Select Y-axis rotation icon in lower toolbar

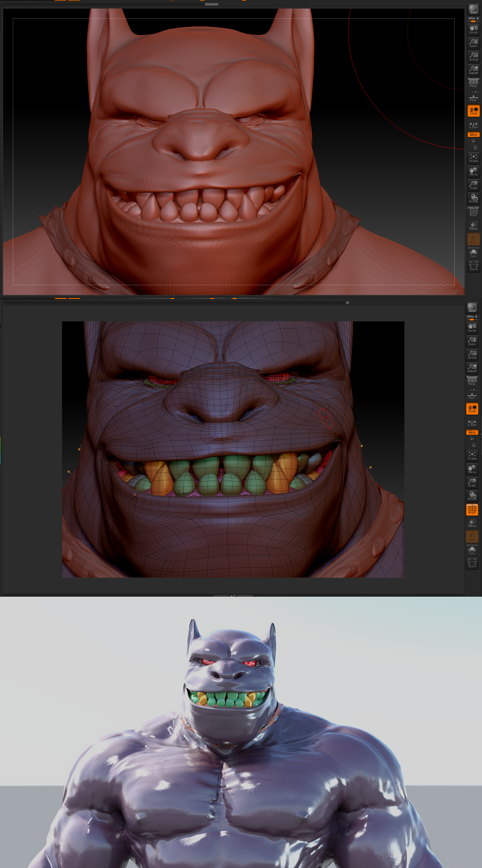tap(472, 439)
